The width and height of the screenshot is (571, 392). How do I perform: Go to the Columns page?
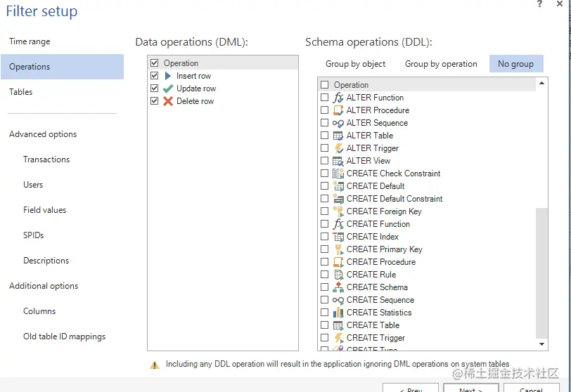tap(39, 311)
